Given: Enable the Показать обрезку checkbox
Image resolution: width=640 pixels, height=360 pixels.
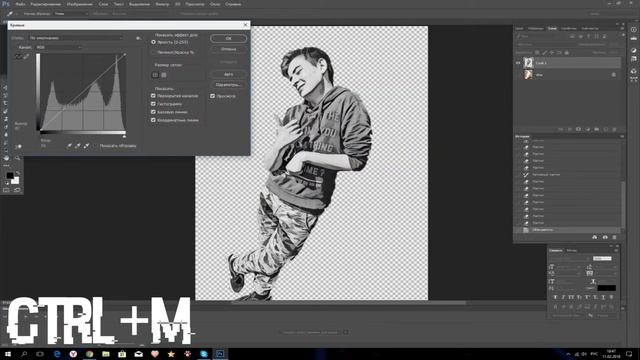Looking at the screenshot, I should click(x=95, y=146).
